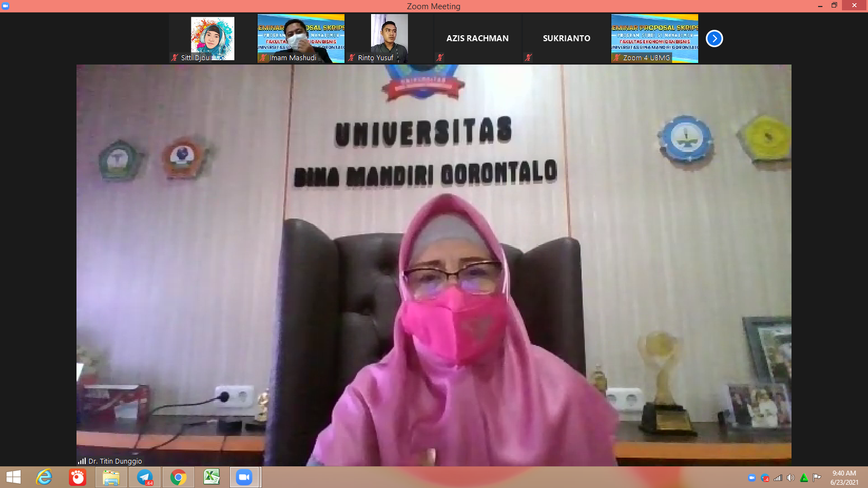Open File Explorer from the taskbar
Viewport: 868px width, 488px height.
111,477
